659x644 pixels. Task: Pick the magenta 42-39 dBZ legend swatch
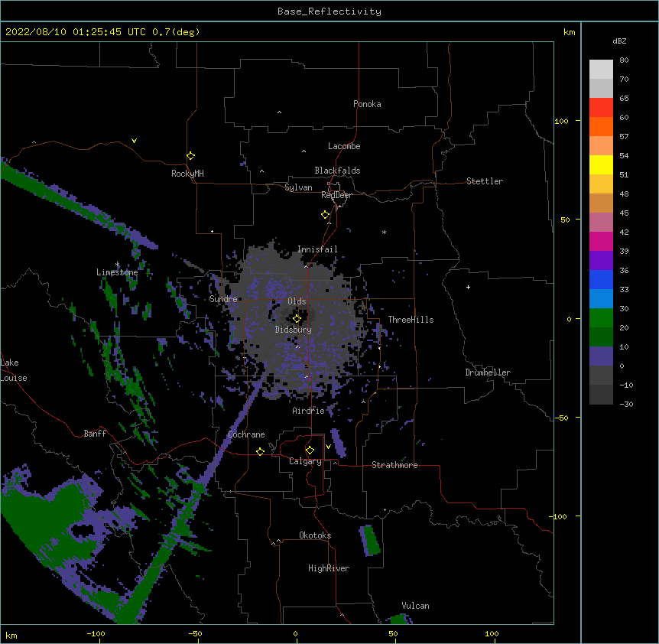pyautogui.click(x=601, y=241)
